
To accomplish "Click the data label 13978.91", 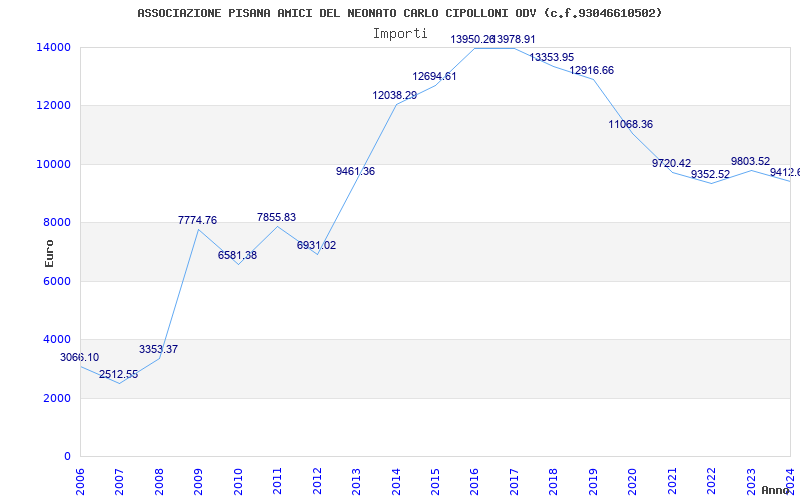I will [515, 39].
